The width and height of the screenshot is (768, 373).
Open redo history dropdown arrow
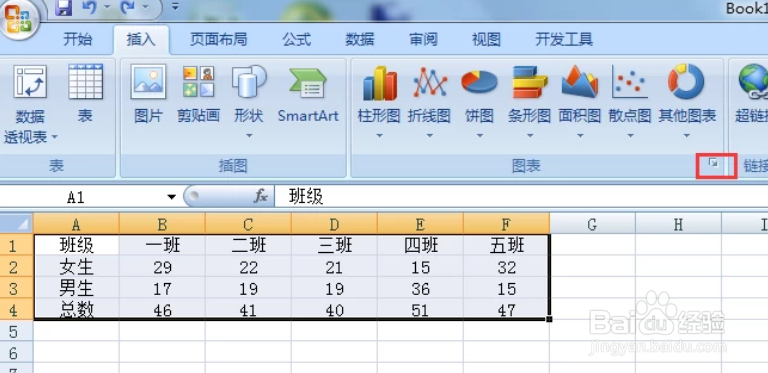pos(145,8)
